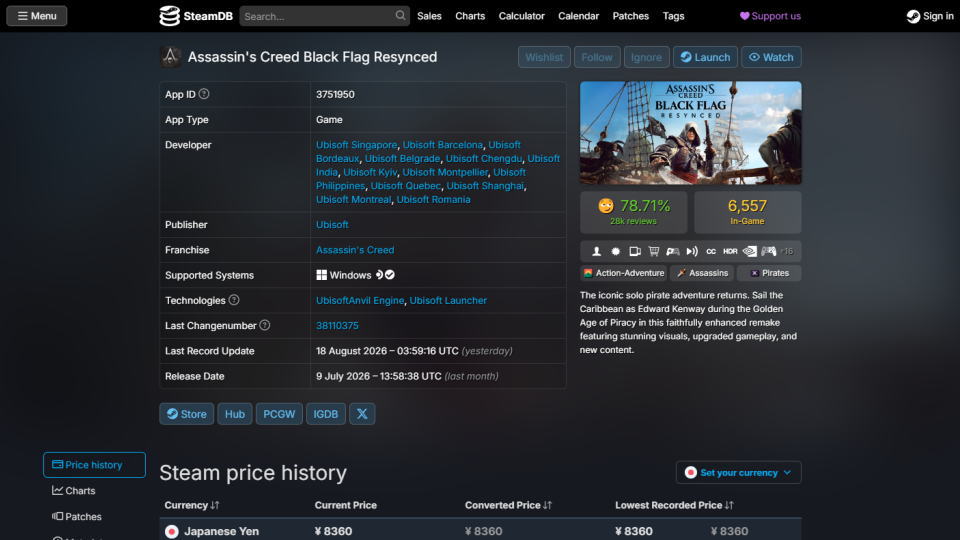Image resolution: width=960 pixels, height=540 pixels.
Task: Open Ubisoft Singapore developer link
Action: pos(356,144)
